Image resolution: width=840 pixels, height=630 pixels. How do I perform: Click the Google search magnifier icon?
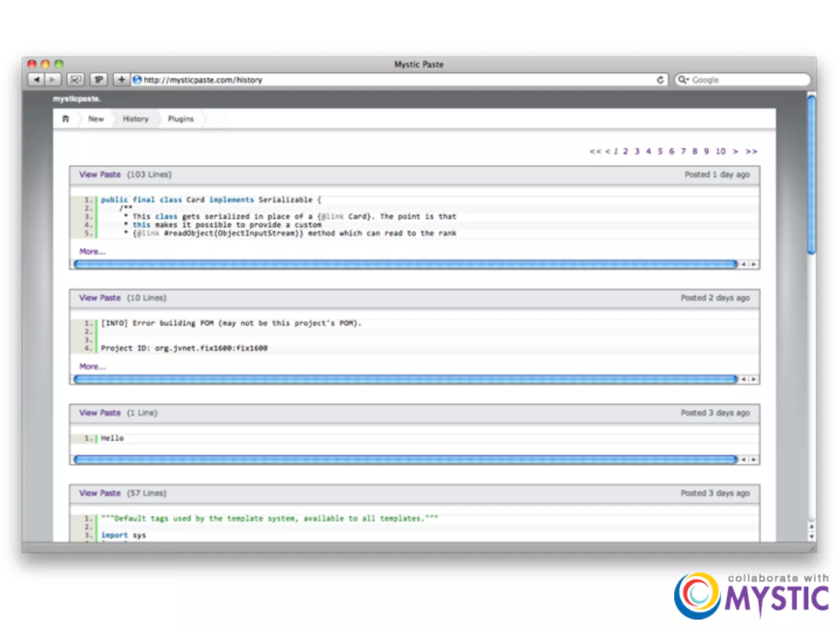[682, 80]
